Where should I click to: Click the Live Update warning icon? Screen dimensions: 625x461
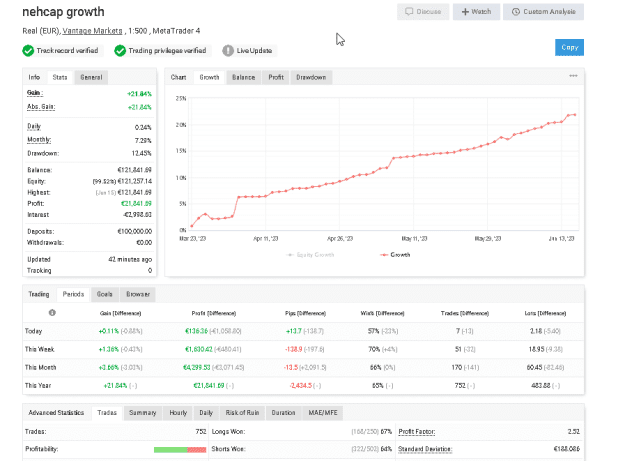228,51
